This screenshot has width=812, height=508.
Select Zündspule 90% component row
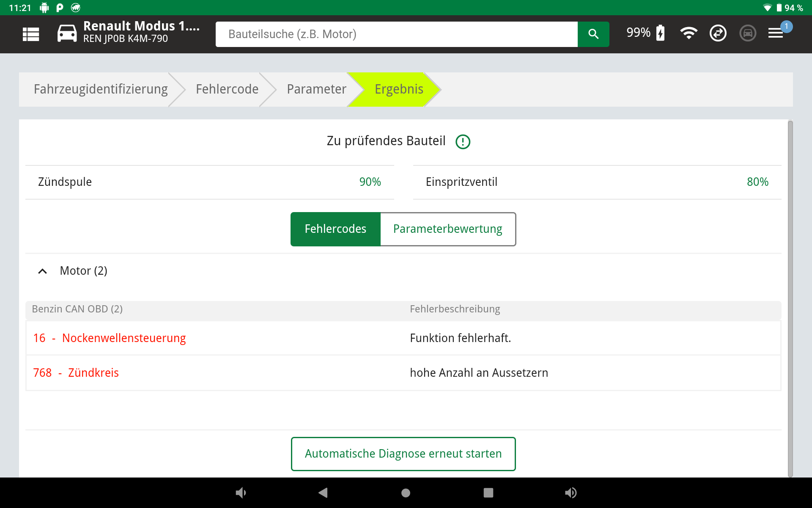click(209, 182)
